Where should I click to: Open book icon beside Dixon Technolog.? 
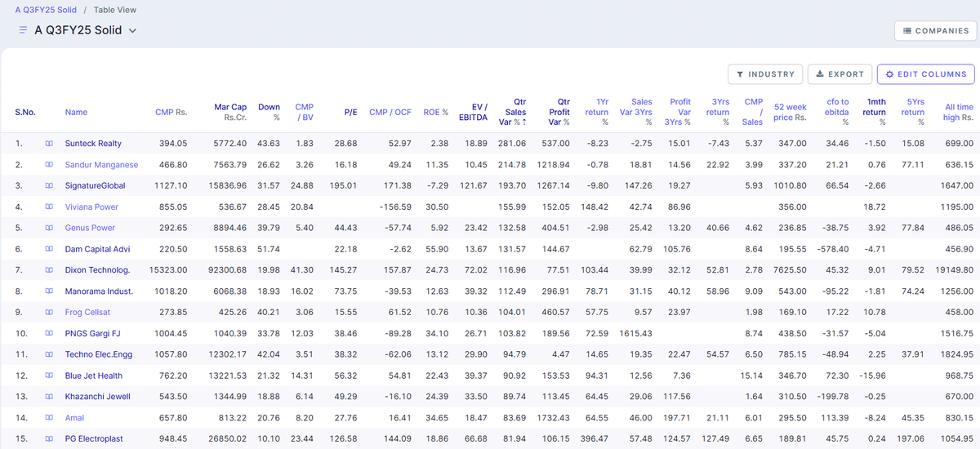coord(49,270)
